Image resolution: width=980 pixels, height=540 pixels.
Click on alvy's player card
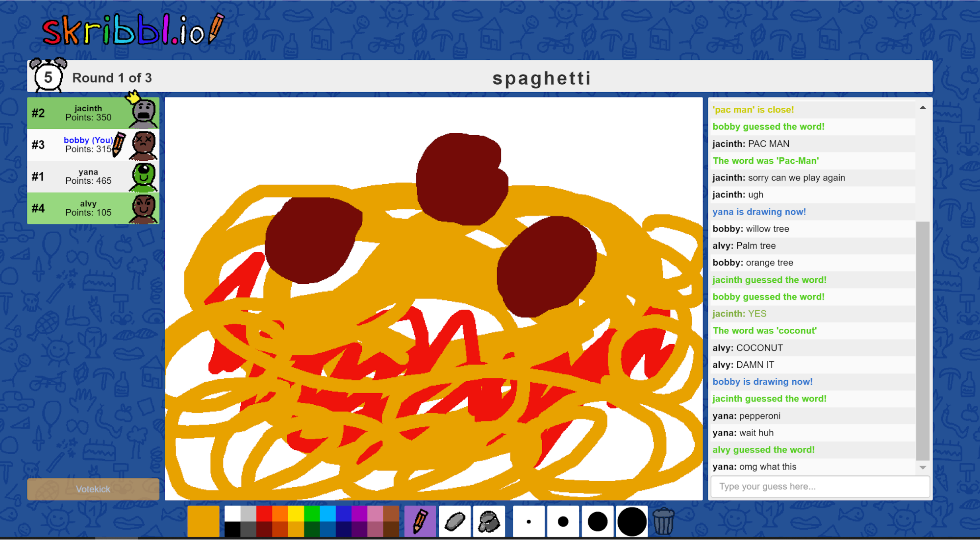[94, 206]
